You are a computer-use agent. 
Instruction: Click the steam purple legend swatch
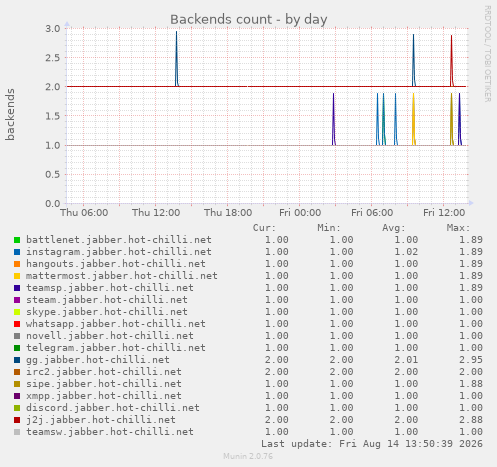[x=17, y=300]
